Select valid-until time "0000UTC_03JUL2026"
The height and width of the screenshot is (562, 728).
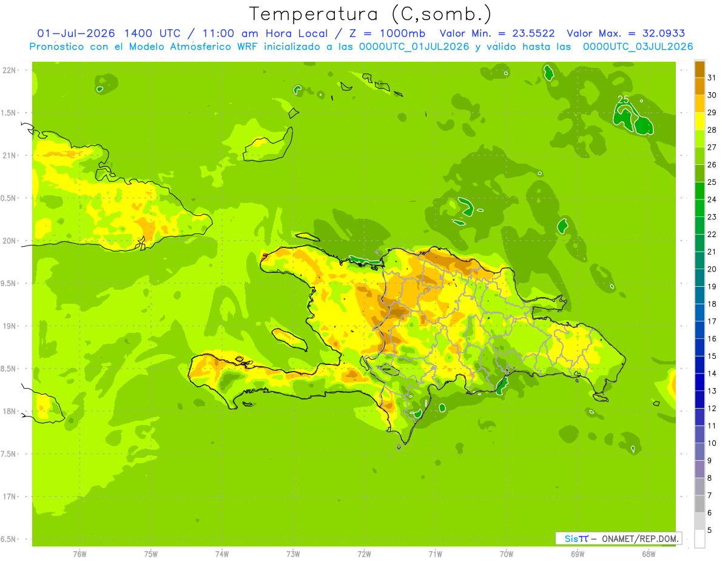click(x=638, y=47)
